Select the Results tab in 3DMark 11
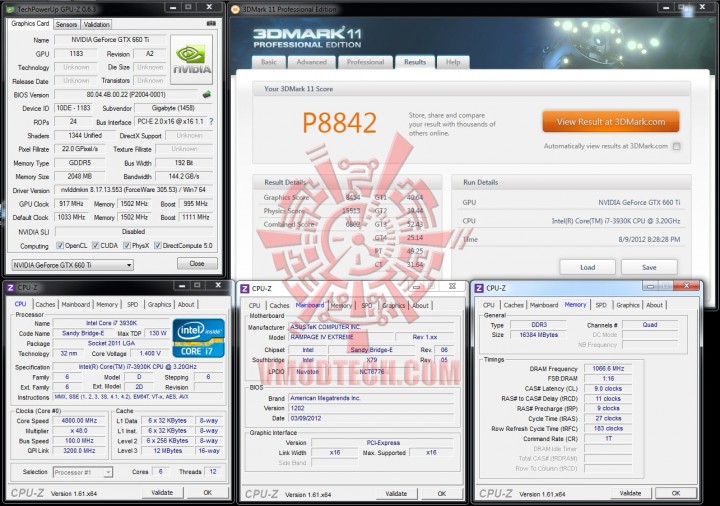720x506 pixels. [415, 62]
